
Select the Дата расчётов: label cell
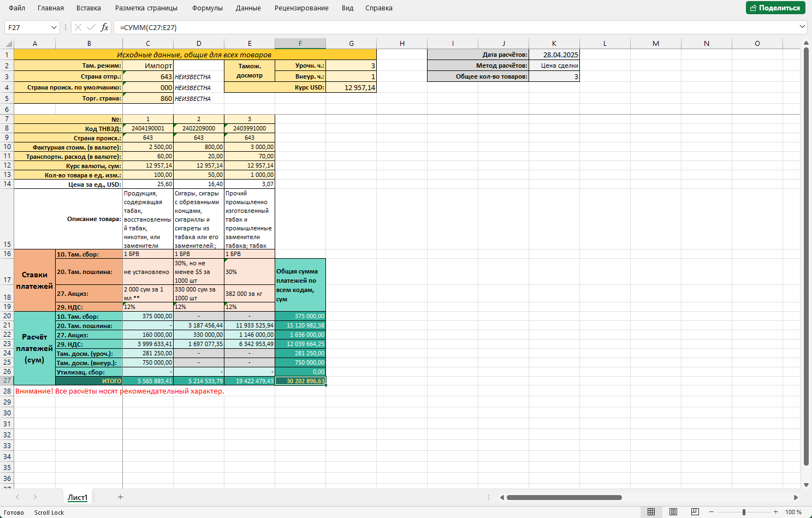click(x=478, y=55)
